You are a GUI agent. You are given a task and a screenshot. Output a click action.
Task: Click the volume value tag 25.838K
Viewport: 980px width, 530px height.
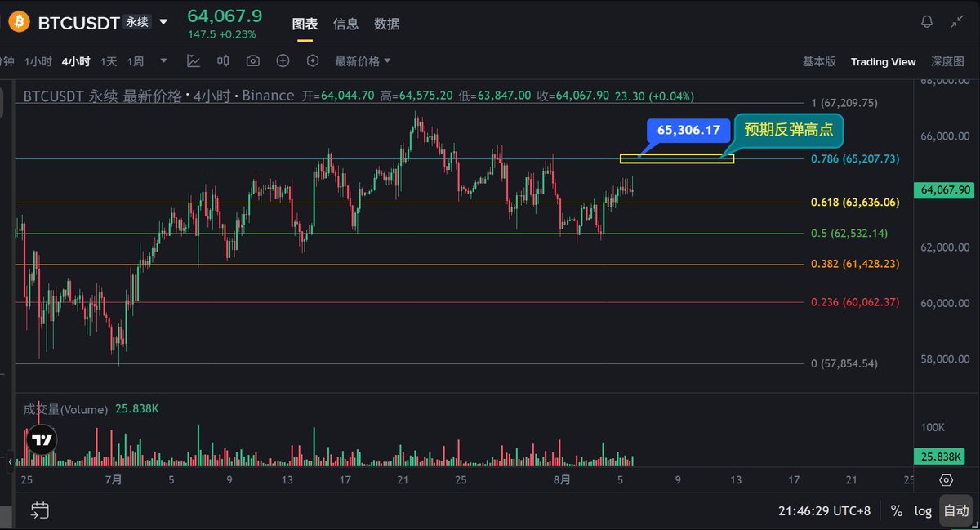[942, 457]
